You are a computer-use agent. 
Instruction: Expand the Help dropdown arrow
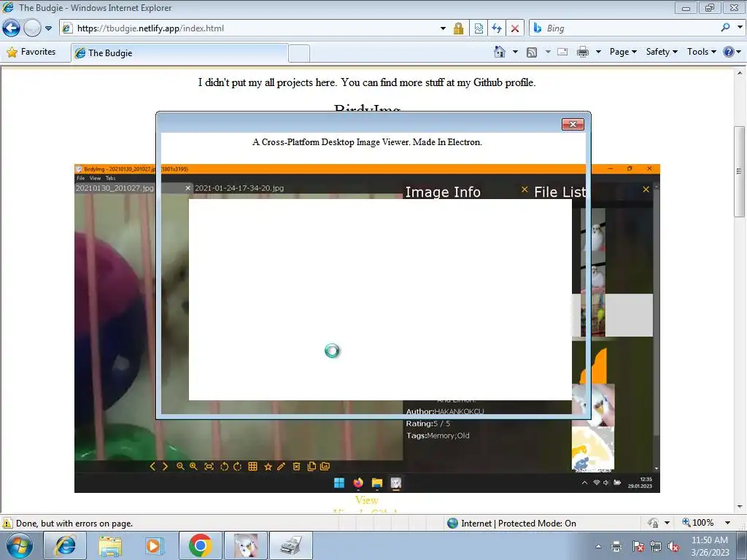coord(739,52)
